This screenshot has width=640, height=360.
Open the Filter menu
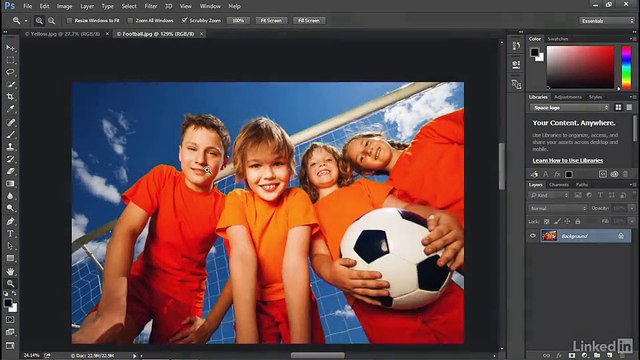click(x=151, y=6)
